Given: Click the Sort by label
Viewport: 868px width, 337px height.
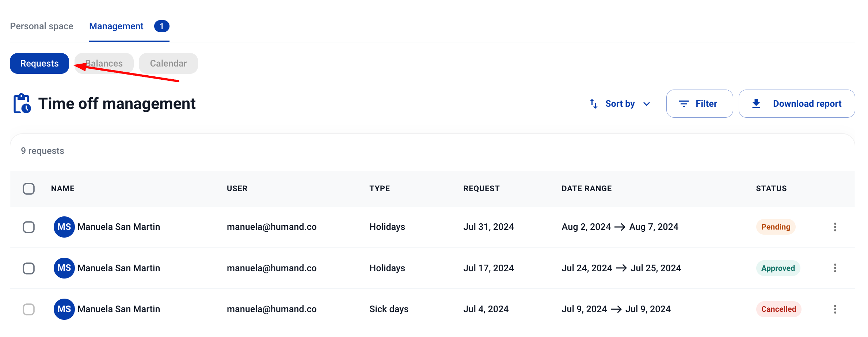Looking at the screenshot, I should point(620,104).
